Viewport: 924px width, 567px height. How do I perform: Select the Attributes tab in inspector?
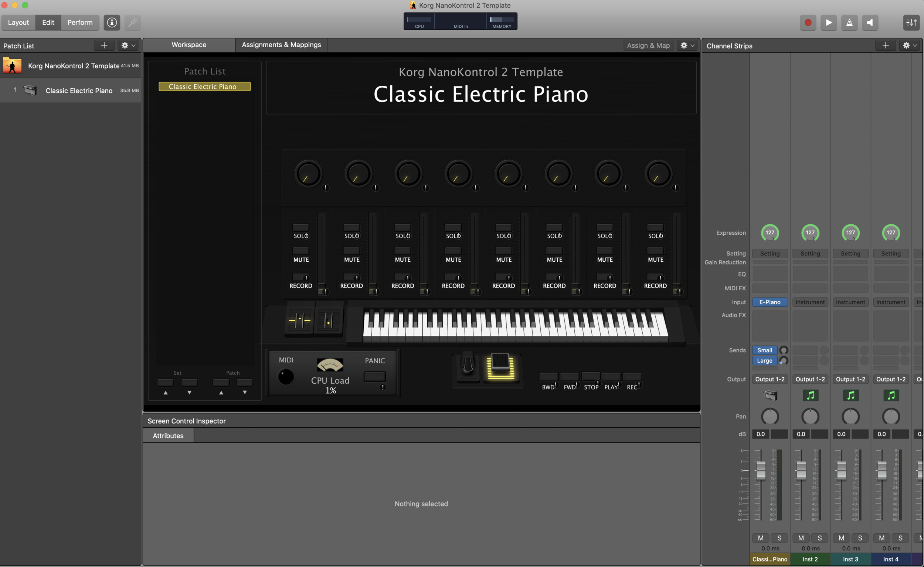[168, 436]
